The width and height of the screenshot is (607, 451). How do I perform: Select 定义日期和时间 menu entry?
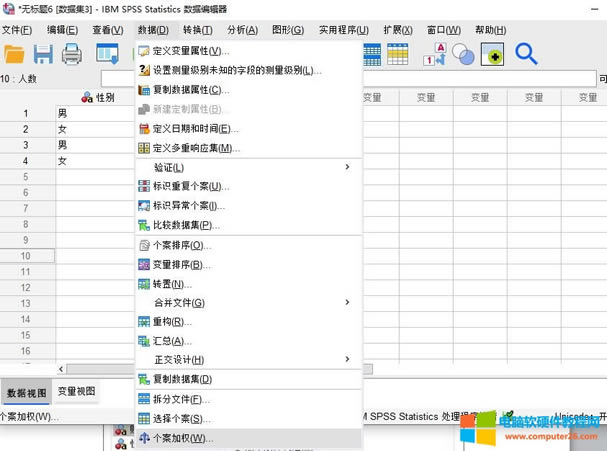(195, 129)
